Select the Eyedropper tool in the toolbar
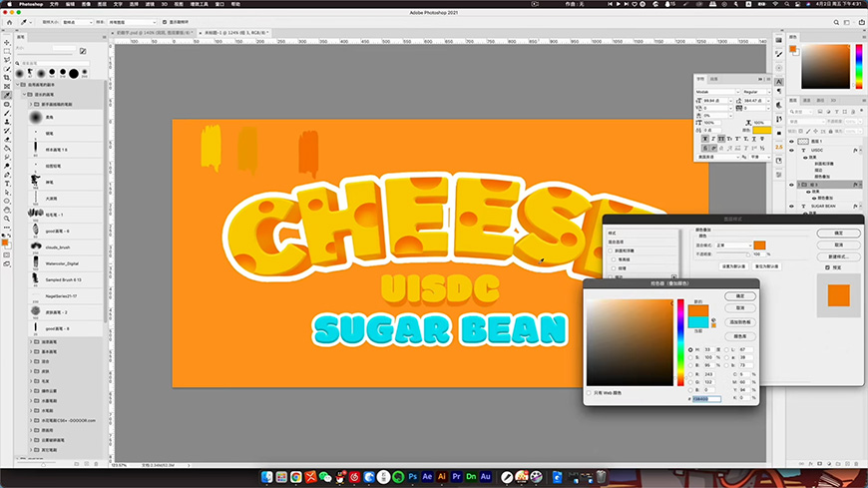This screenshot has height=488, width=868. pos(6,95)
